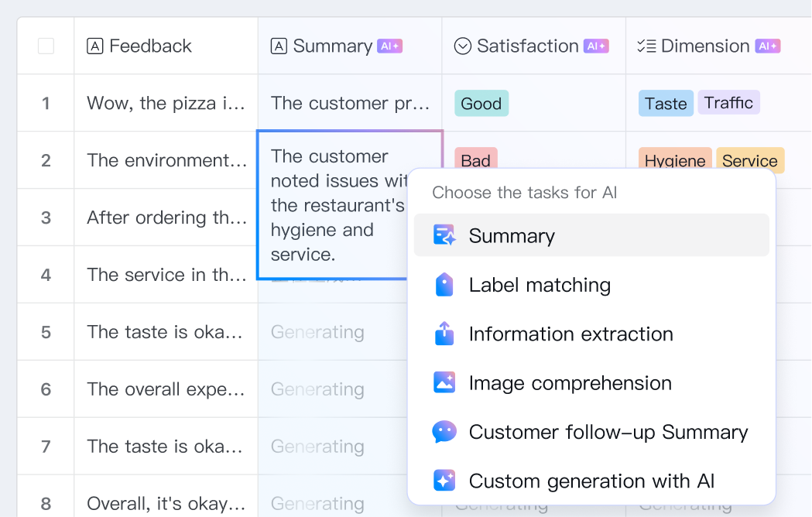Click the Custom generation sparkle icon
Image resolution: width=812 pixels, height=517 pixels.
click(x=444, y=481)
